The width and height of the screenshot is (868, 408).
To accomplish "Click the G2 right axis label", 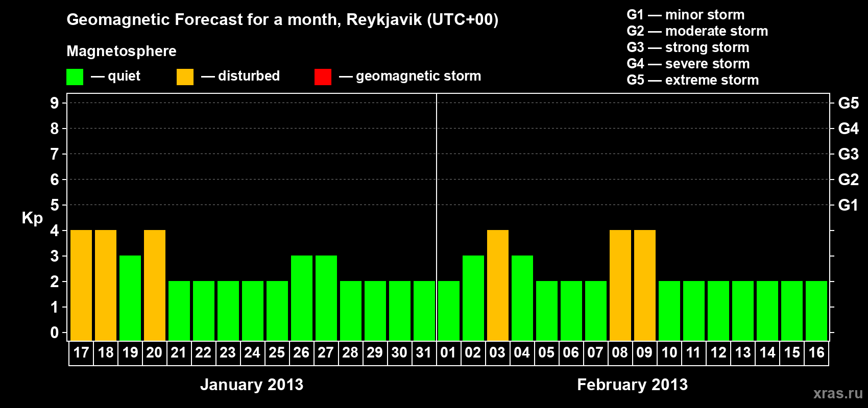I will click(849, 180).
